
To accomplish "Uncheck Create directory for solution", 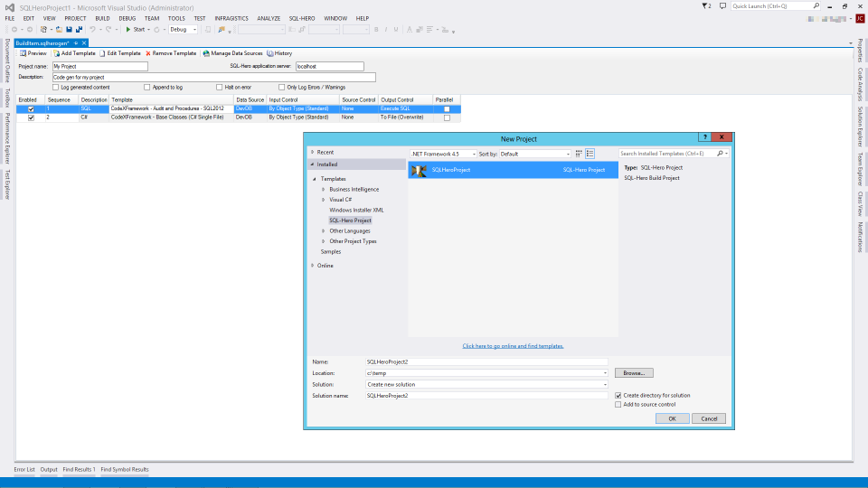I will (618, 395).
